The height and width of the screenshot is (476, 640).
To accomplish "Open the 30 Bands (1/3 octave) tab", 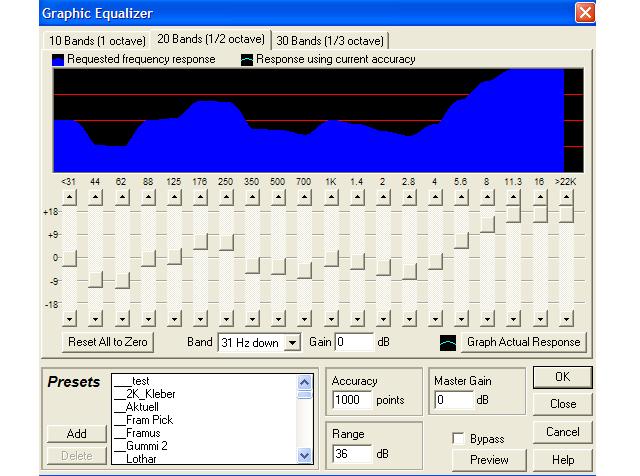I will point(330,41).
